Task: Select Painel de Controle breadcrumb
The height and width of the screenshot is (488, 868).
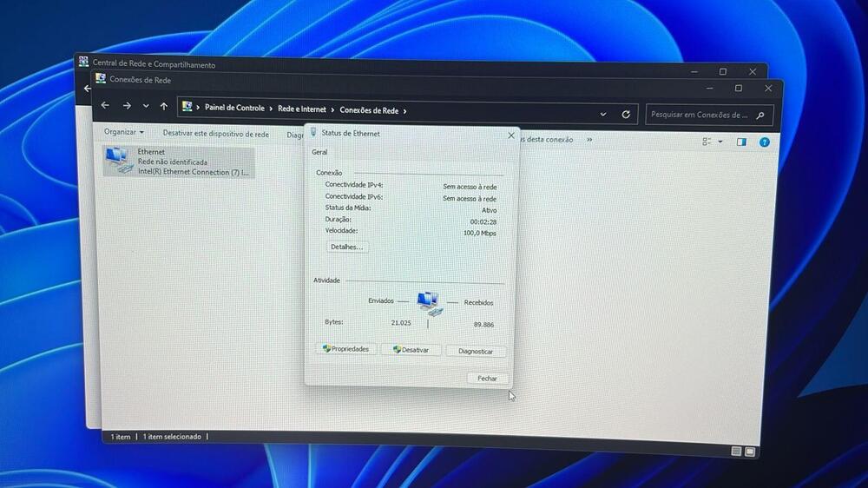Action: (x=234, y=108)
